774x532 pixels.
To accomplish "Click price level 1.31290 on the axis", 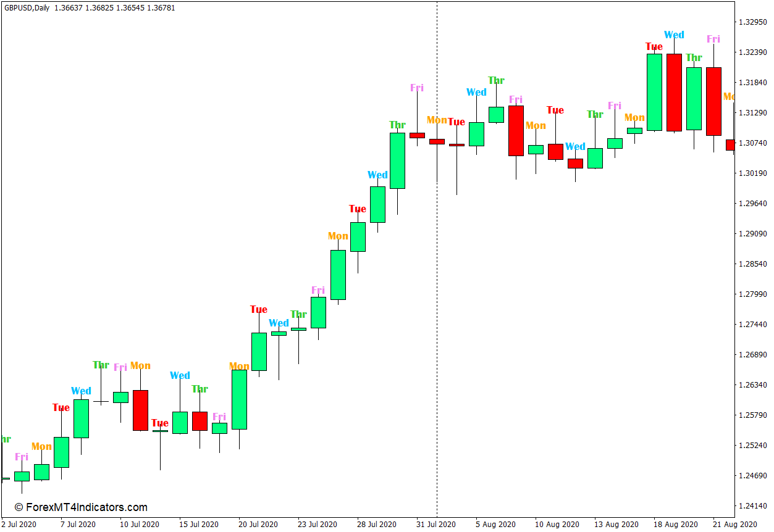I will tap(752, 113).
